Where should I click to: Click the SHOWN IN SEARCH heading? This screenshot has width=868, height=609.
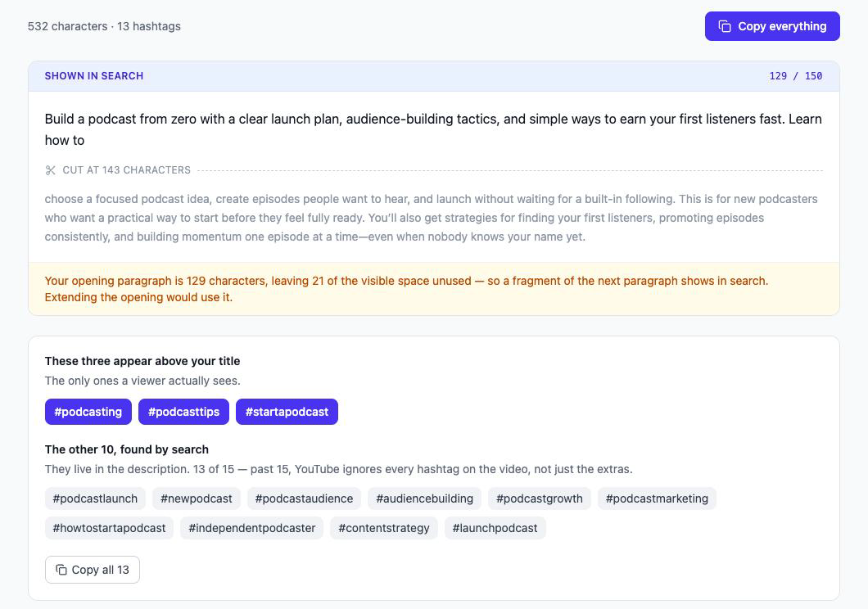[x=94, y=76]
